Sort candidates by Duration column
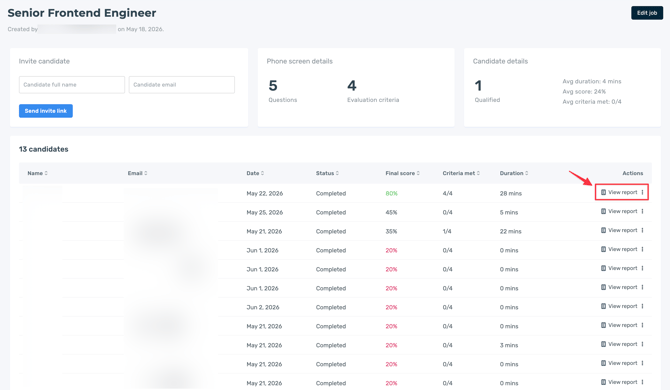Viewport: 670px width, 390px height. click(x=514, y=173)
